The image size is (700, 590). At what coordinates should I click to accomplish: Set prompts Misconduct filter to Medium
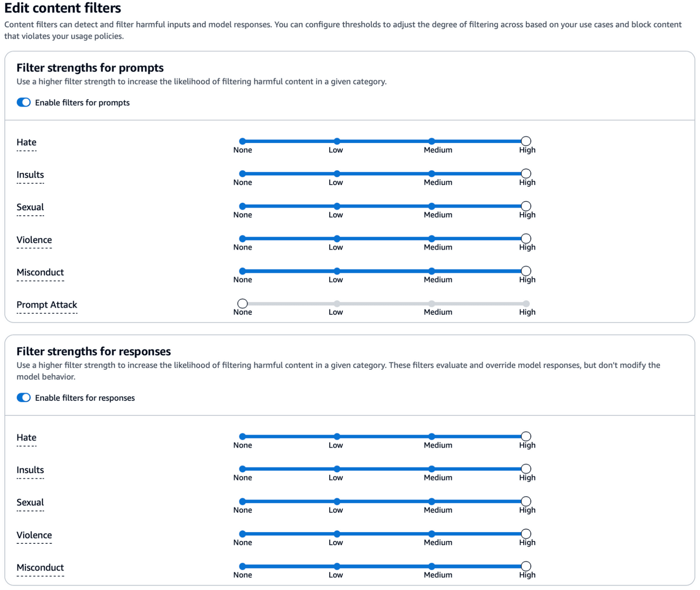coord(432,271)
